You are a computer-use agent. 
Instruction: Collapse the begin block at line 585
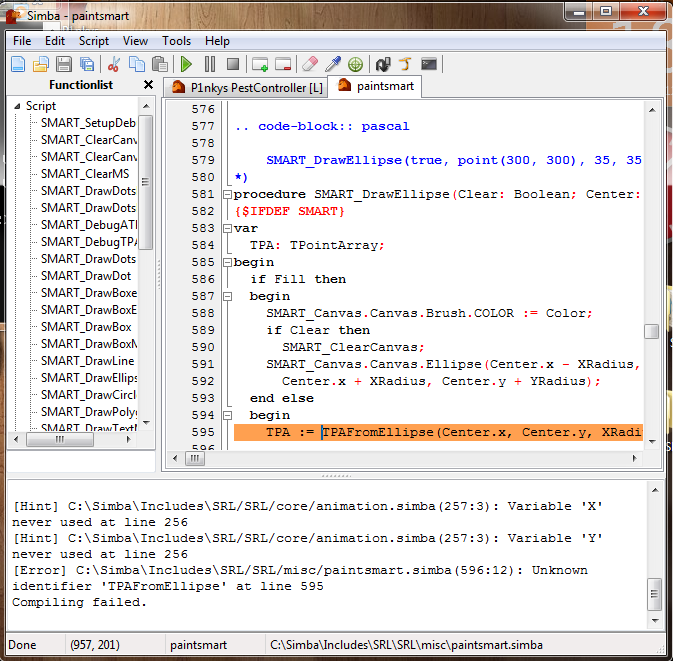pyautogui.click(x=227, y=262)
